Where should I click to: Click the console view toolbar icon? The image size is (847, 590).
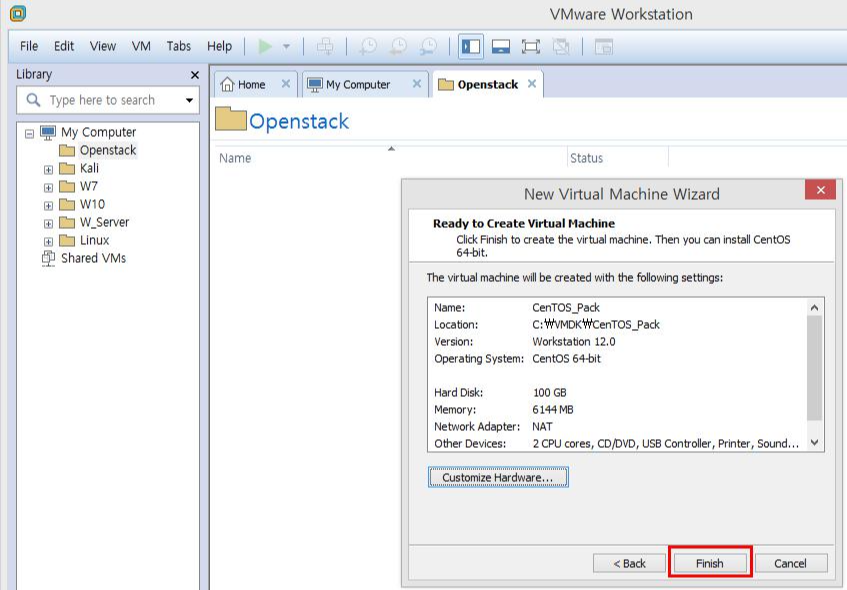[603, 47]
